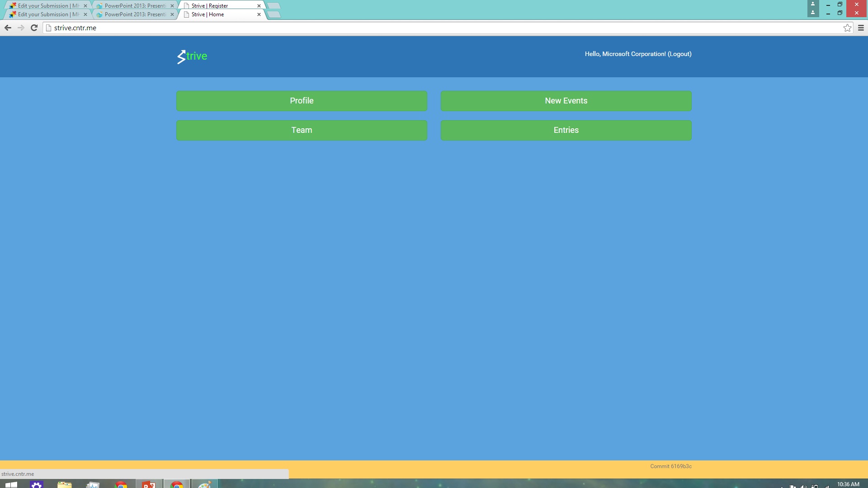Click the Logout link in header
The height and width of the screenshot is (488, 868).
[679, 54]
